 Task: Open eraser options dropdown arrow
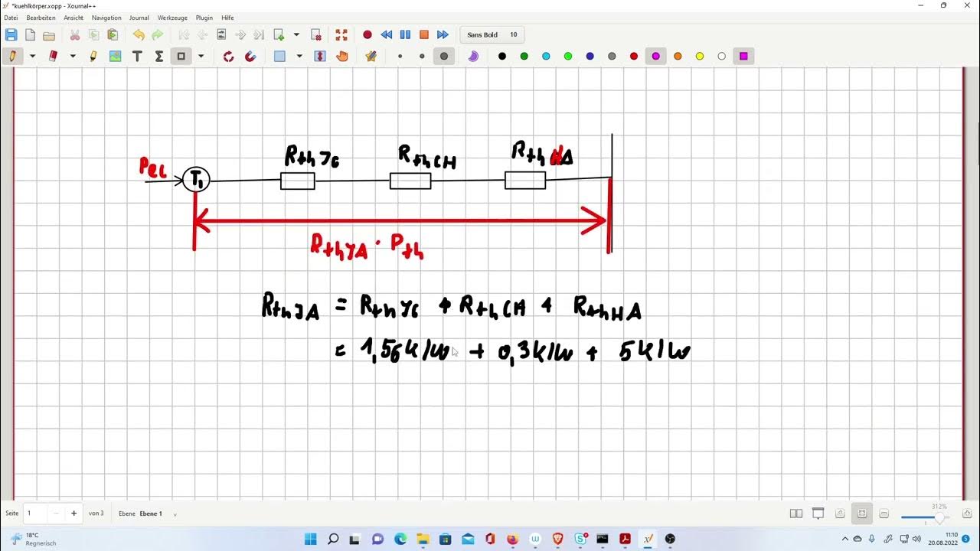coord(73,56)
